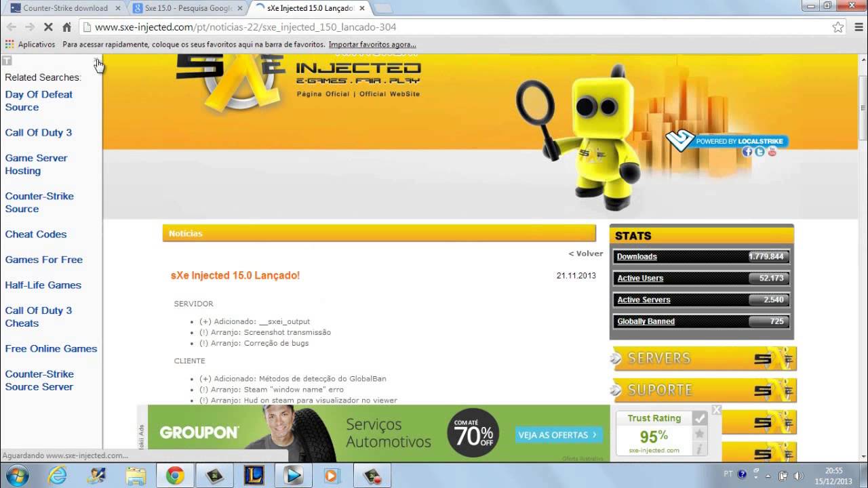The height and width of the screenshot is (488, 868).
Task: Open Counter-Strike Source Server related search
Action: [x=39, y=381]
